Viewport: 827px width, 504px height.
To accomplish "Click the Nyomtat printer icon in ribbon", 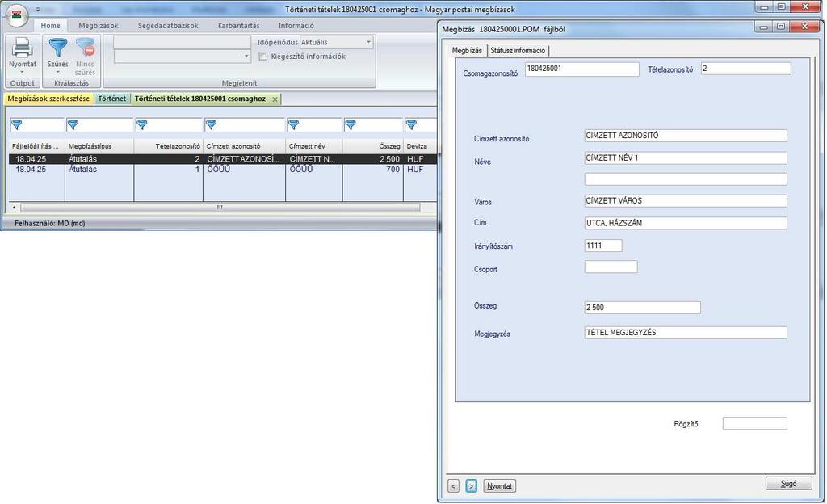I will coord(22,48).
